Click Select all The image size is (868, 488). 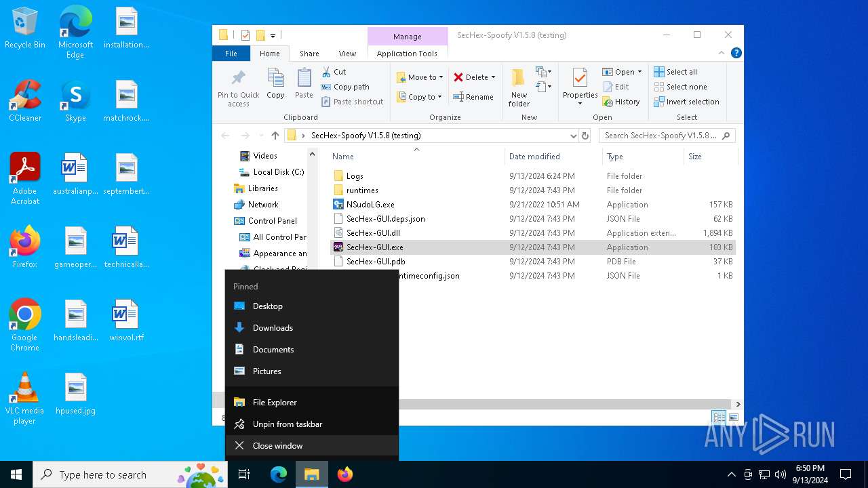coord(675,72)
